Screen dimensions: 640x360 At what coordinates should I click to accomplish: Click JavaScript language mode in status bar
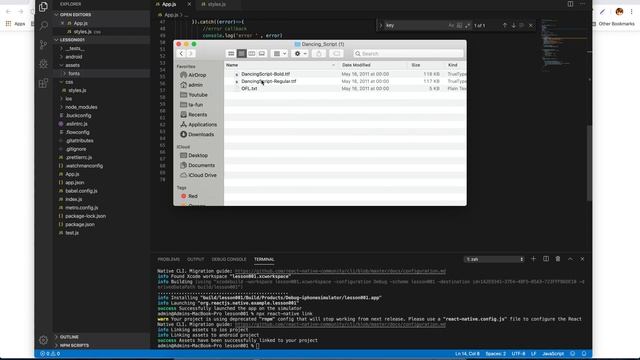(553, 354)
